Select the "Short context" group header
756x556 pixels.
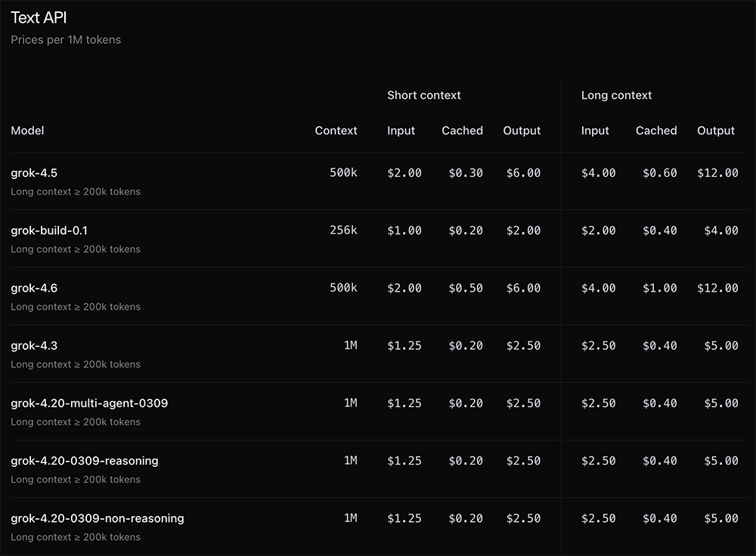424,95
